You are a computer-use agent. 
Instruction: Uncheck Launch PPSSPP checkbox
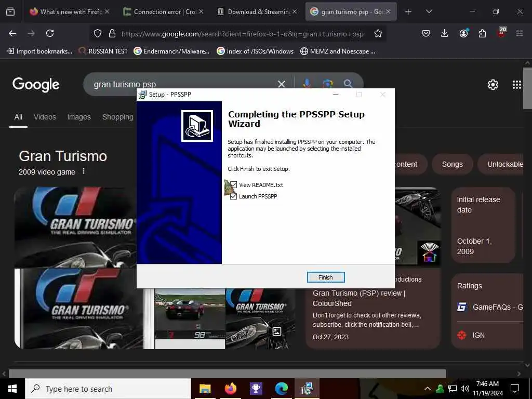pyautogui.click(x=233, y=196)
